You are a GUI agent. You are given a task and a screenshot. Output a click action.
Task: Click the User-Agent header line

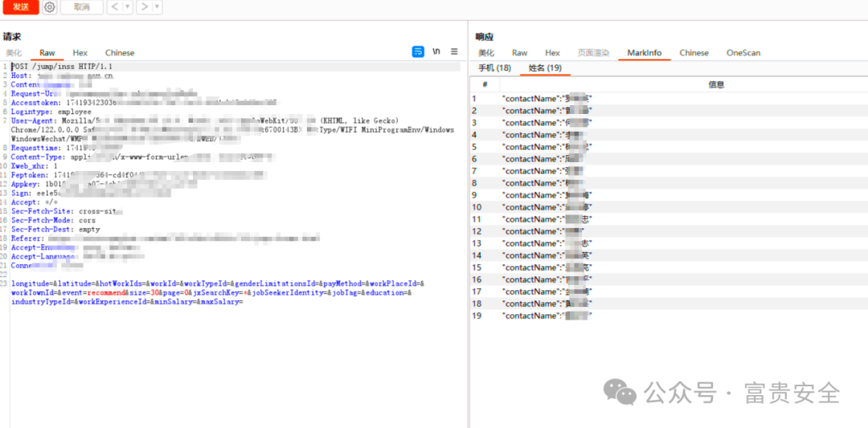click(232, 130)
